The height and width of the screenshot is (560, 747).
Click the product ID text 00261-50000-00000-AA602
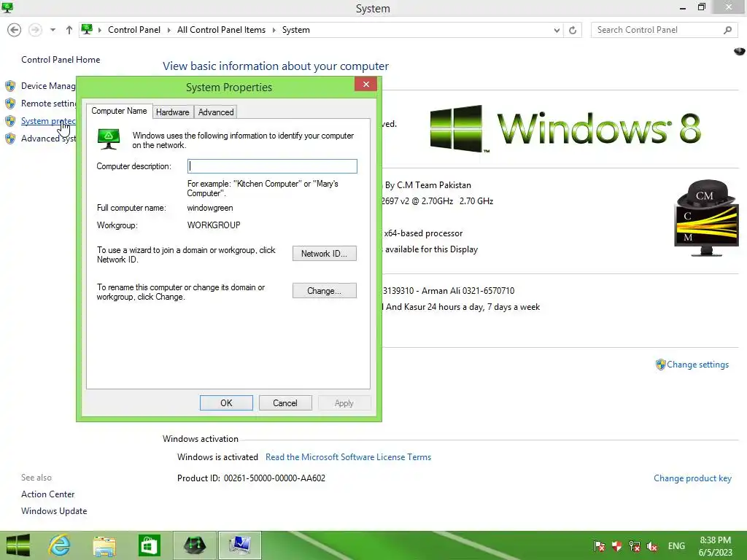tap(274, 478)
